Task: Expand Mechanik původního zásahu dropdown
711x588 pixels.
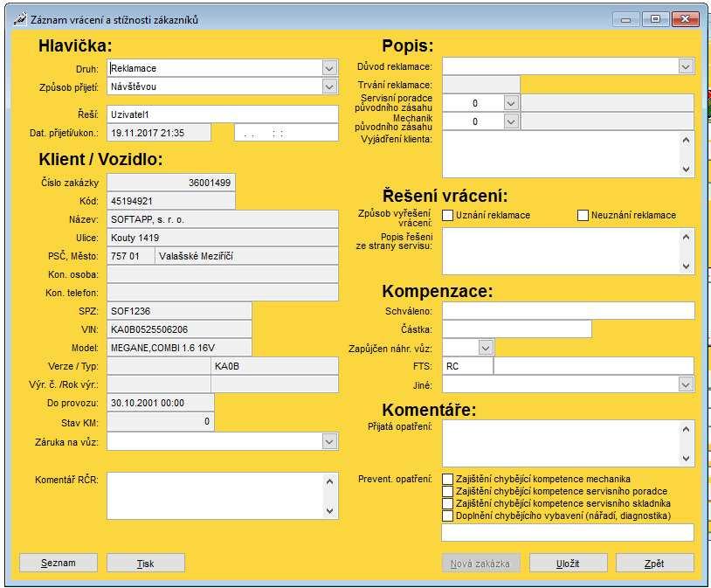Action: (x=511, y=121)
